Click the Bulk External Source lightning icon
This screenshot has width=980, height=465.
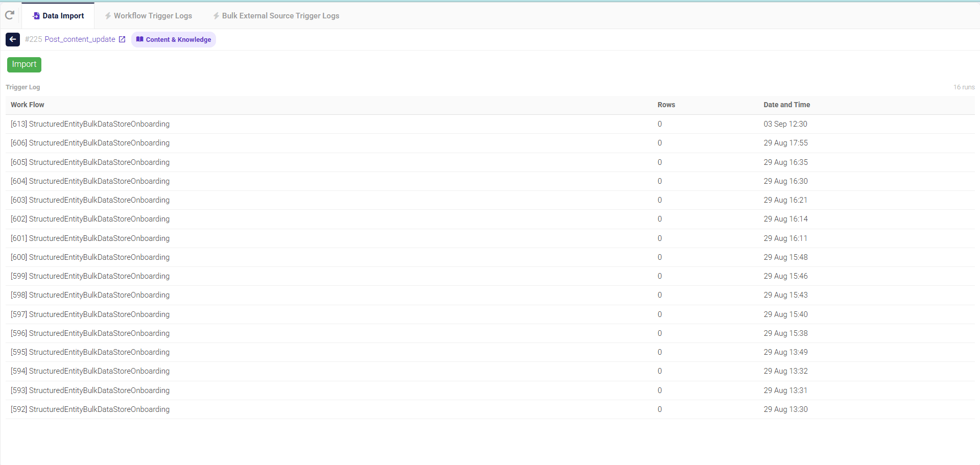click(x=216, y=16)
